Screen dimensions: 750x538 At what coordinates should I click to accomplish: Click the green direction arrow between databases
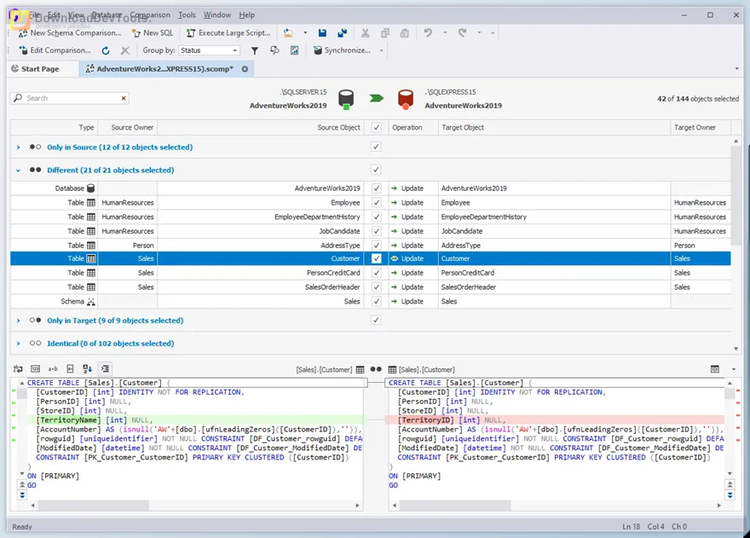[376, 98]
